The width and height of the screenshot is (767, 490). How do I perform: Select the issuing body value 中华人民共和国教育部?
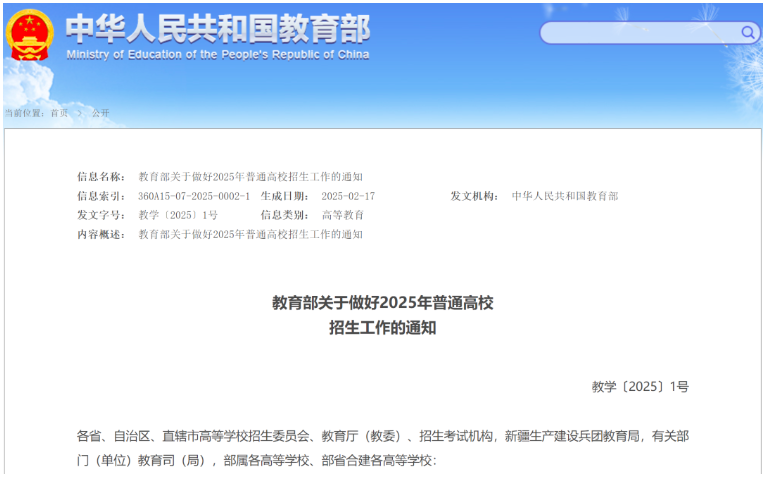pyautogui.click(x=565, y=196)
